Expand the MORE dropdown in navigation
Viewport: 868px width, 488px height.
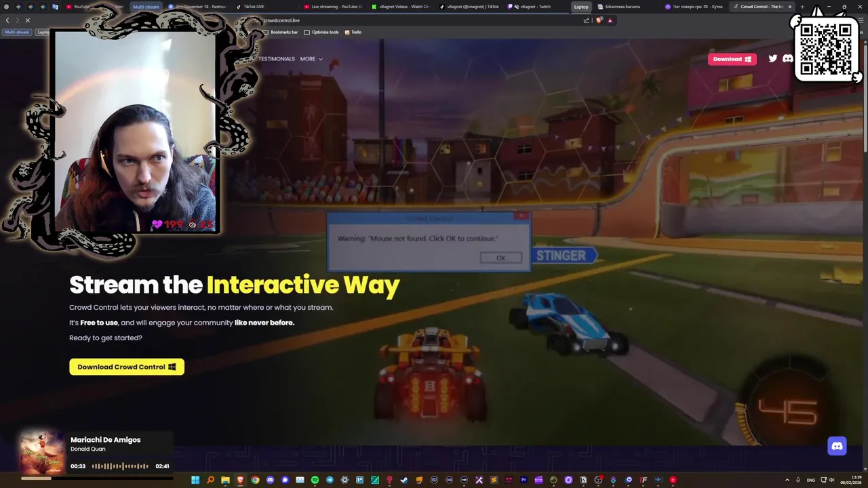coord(311,59)
